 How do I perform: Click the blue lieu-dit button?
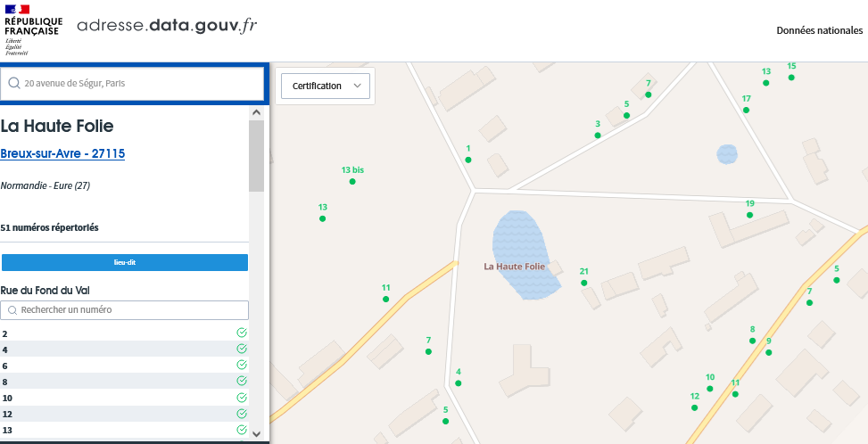tap(125, 263)
